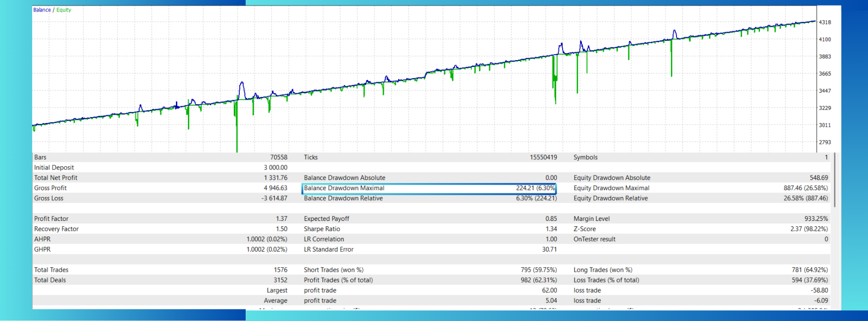Click the Z-Score value 2.37 (98.22%)

(809, 229)
